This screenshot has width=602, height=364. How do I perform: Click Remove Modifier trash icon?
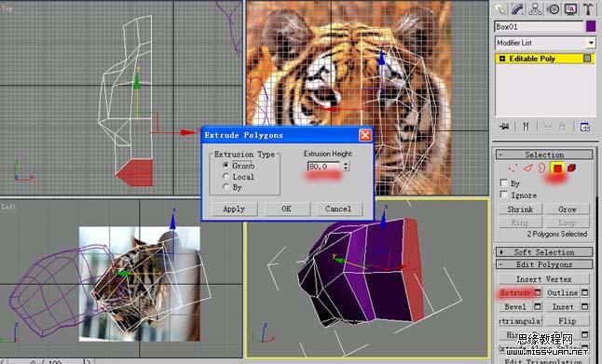563,127
